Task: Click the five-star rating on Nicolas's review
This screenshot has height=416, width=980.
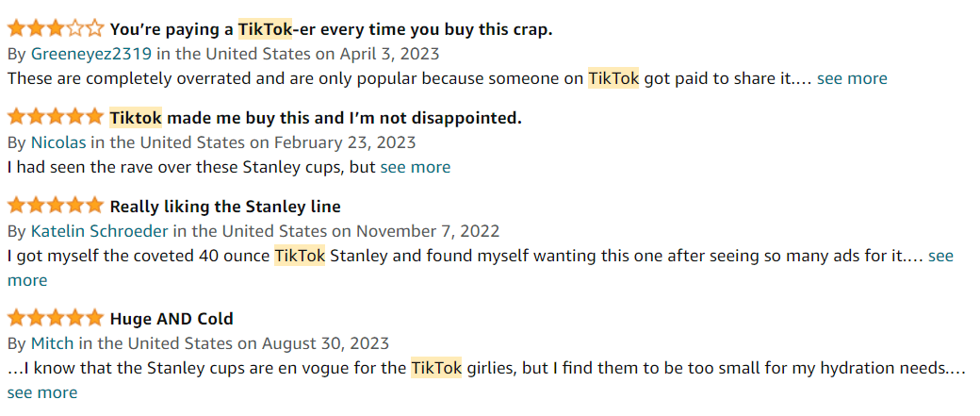Action: (55, 118)
